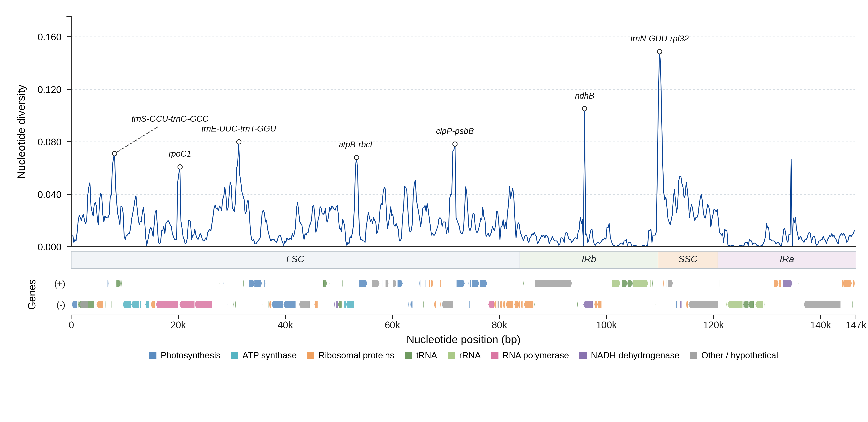
Task: Choose the purple NADH dehydrogenase legend swatch
Action: 583,355
